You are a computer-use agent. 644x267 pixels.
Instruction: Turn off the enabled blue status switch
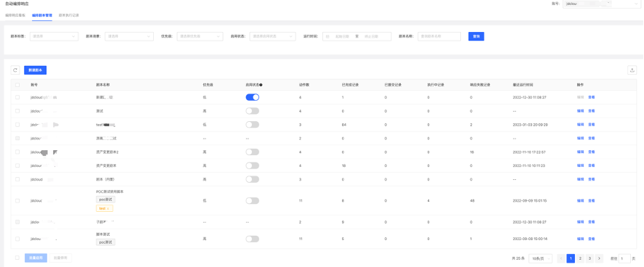click(252, 97)
